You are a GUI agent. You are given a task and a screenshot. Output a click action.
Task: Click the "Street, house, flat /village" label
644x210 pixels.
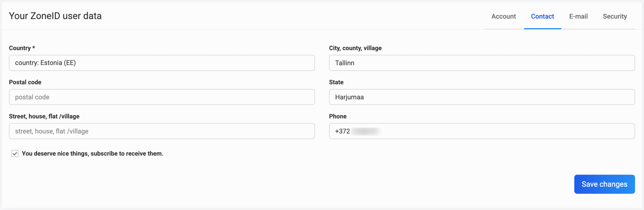(44, 116)
